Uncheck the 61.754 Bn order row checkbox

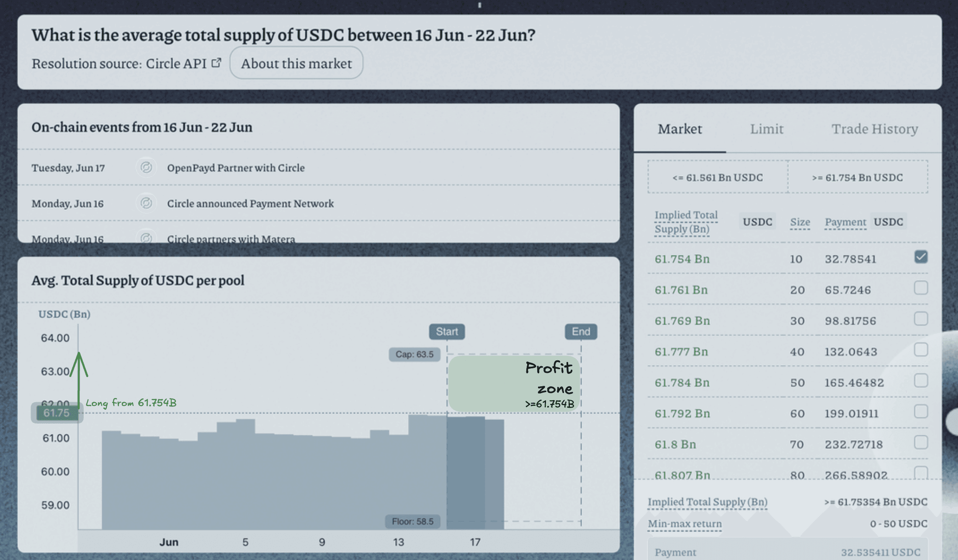click(x=921, y=257)
